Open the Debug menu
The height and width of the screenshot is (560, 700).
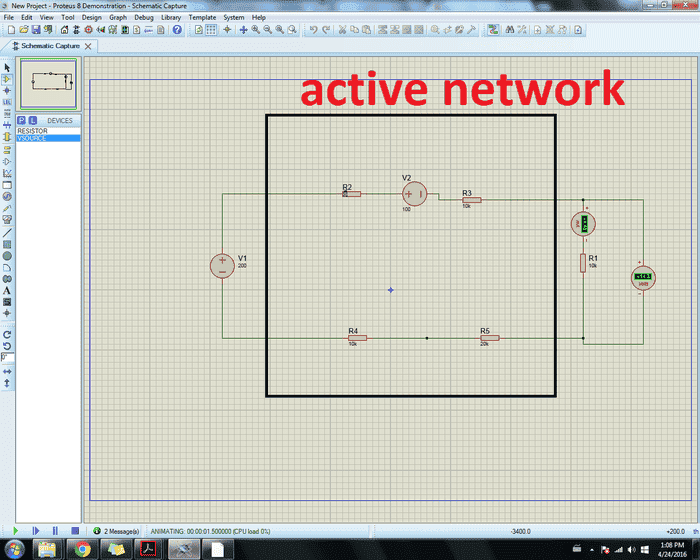(x=144, y=17)
